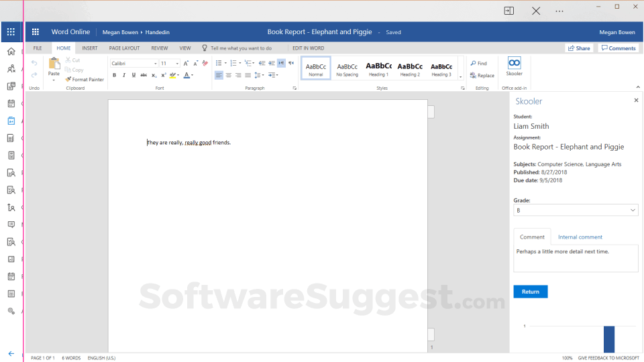Toggle underline formatting
The height and width of the screenshot is (362, 644).
point(133,75)
